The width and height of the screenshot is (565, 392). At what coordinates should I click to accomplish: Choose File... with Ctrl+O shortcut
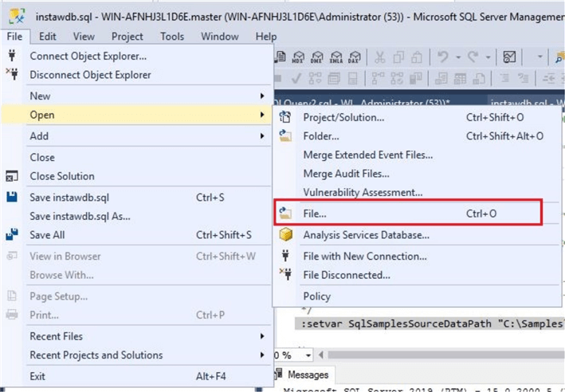coord(408,213)
